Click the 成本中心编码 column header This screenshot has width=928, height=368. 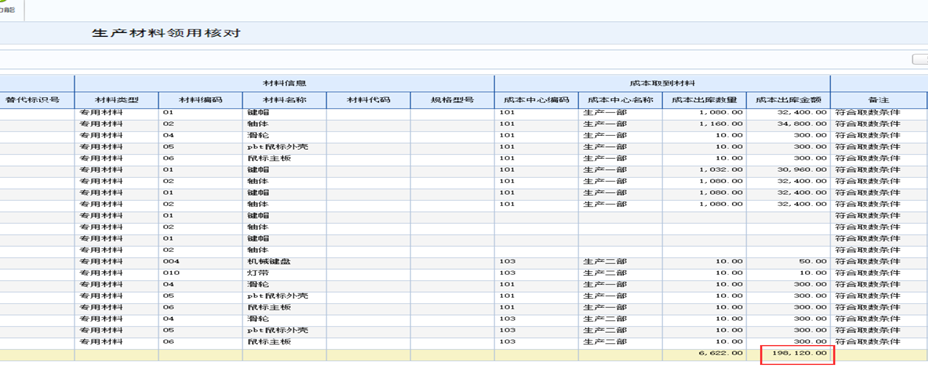pos(536,100)
